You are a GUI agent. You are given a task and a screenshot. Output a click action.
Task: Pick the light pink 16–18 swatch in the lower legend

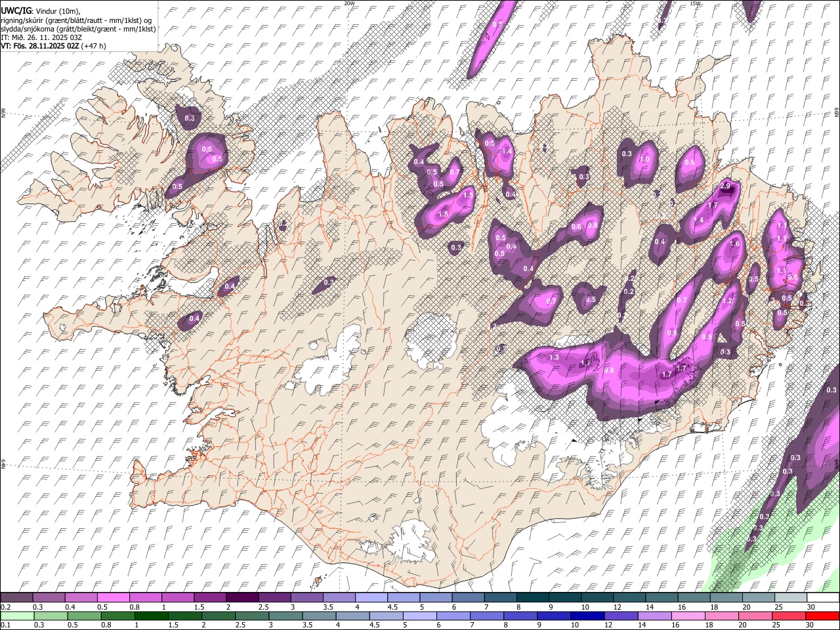pyautogui.click(x=688, y=616)
